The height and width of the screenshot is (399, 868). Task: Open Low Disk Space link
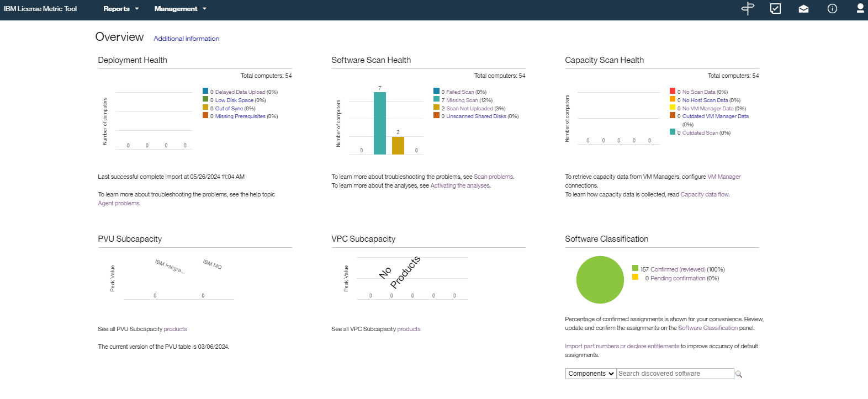[234, 100]
